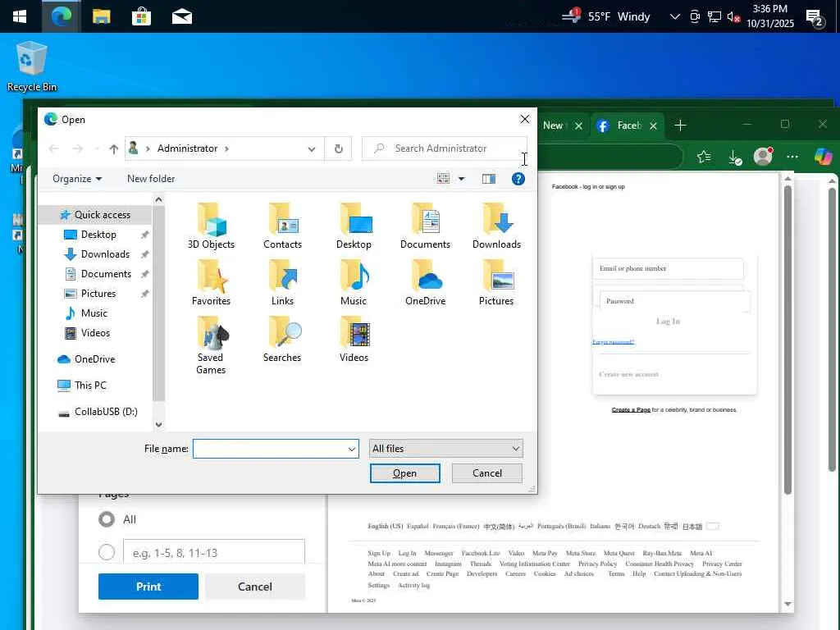Open Mail app from taskbar

pos(182,16)
